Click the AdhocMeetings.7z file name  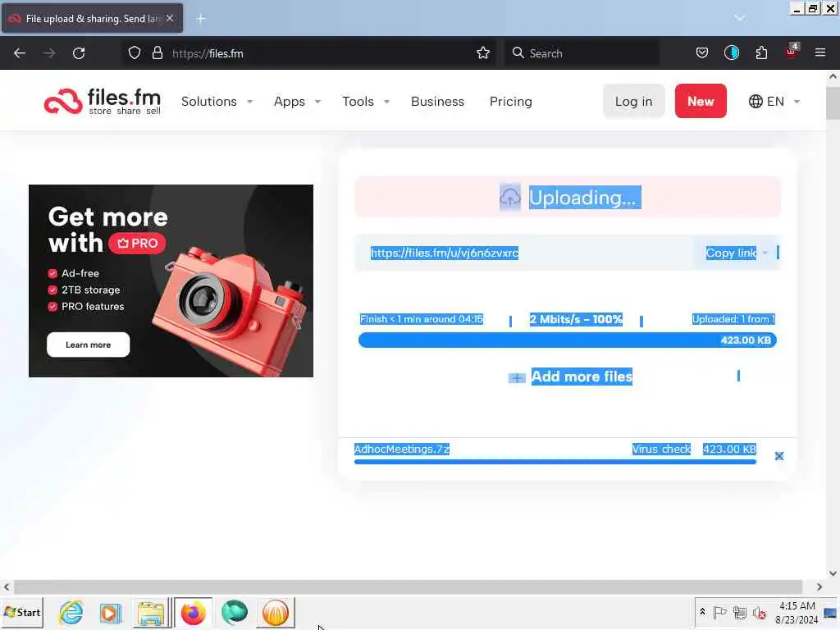click(x=402, y=449)
